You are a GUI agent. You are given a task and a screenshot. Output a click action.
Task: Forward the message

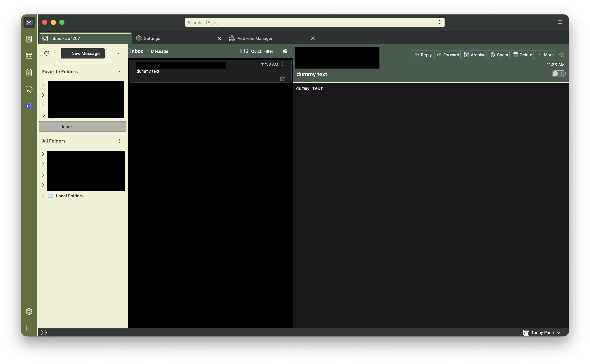tap(448, 55)
